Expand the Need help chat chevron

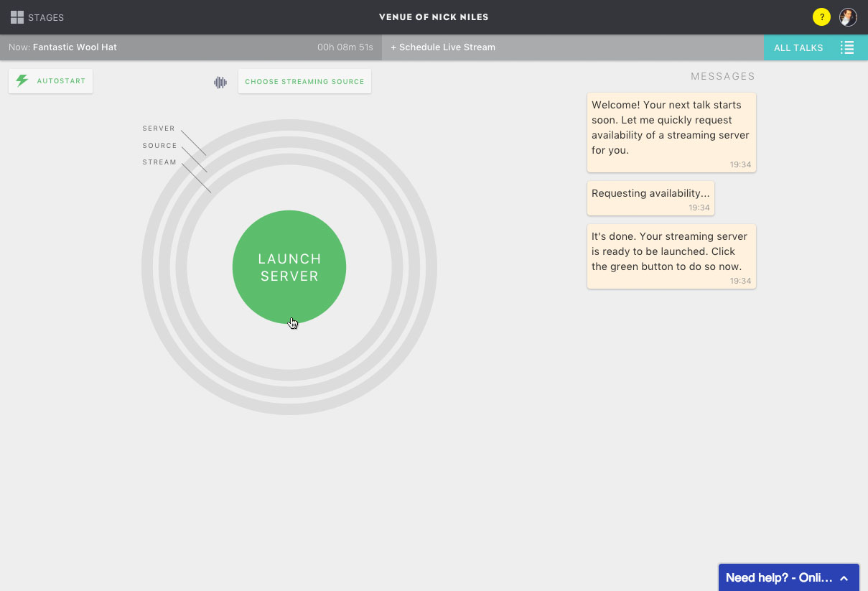[x=844, y=578]
